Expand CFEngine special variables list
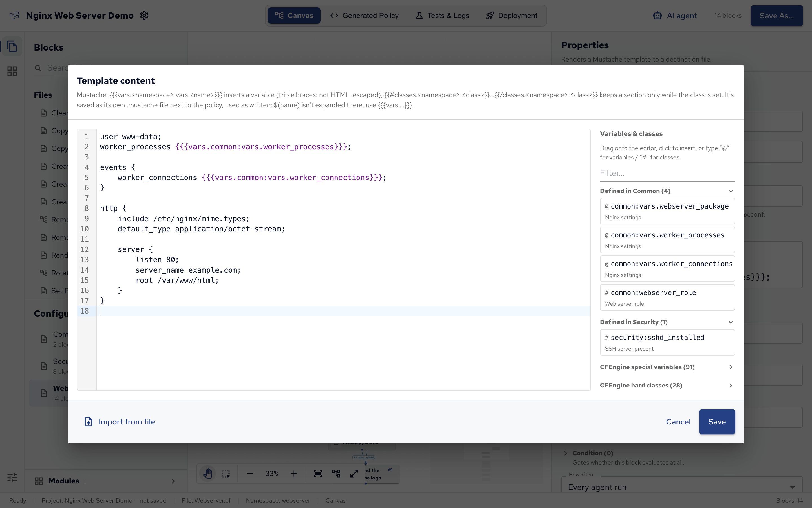This screenshot has height=508, width=812. pyautogui.click(x=667, y=367)
